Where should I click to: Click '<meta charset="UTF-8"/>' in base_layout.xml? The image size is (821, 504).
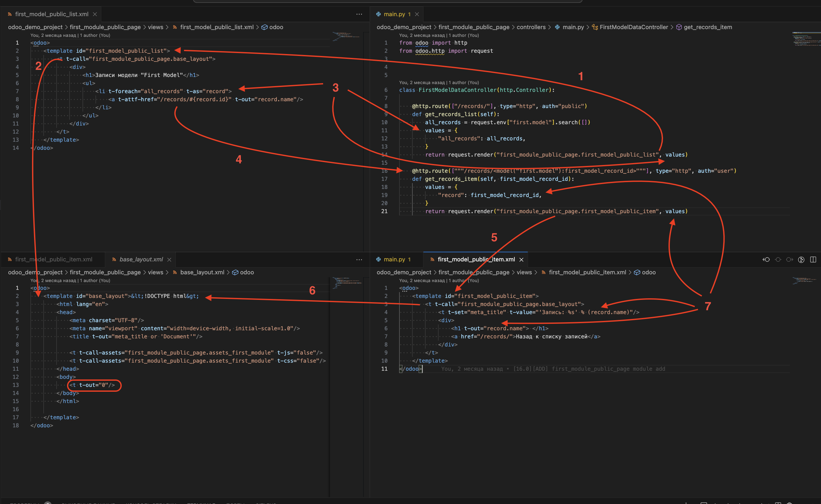107,320
